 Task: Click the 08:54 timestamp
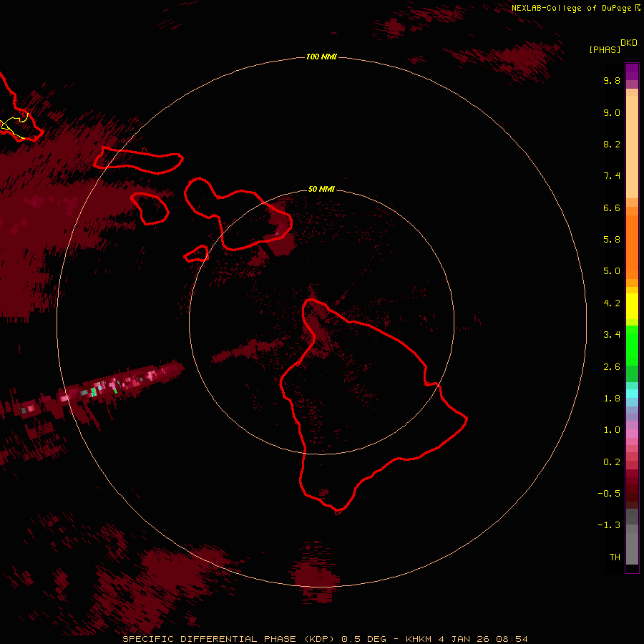coord(512,639)
